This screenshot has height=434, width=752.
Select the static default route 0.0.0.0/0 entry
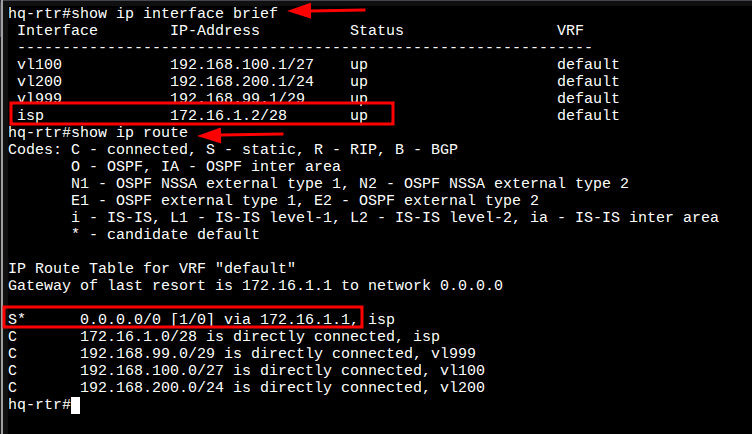tap(180, 319)
